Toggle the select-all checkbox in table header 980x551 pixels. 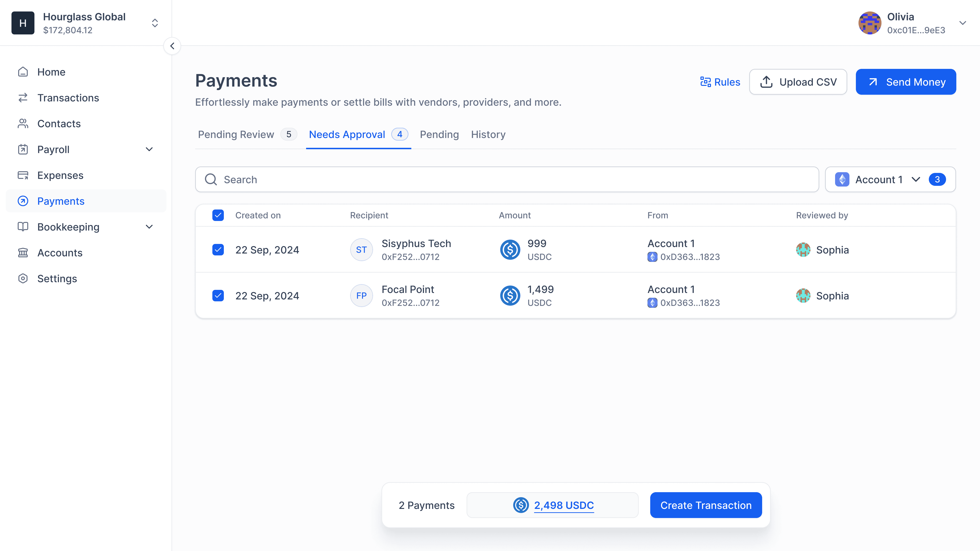click(218, 215)
